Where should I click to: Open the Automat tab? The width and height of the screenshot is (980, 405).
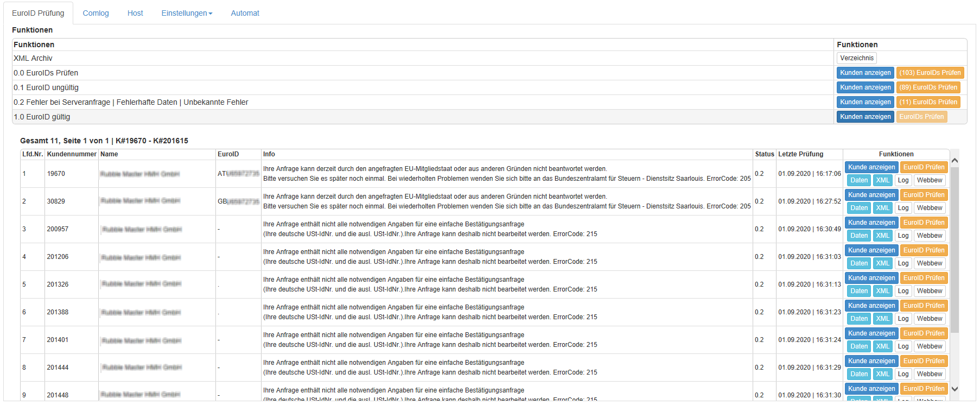point(245,13)
